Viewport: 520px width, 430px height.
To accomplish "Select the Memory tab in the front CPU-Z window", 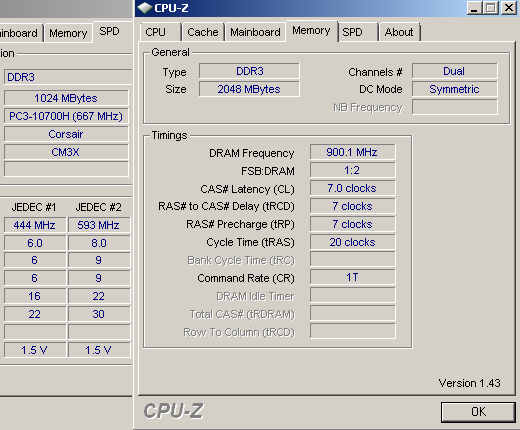I will [x=311, y=31].
